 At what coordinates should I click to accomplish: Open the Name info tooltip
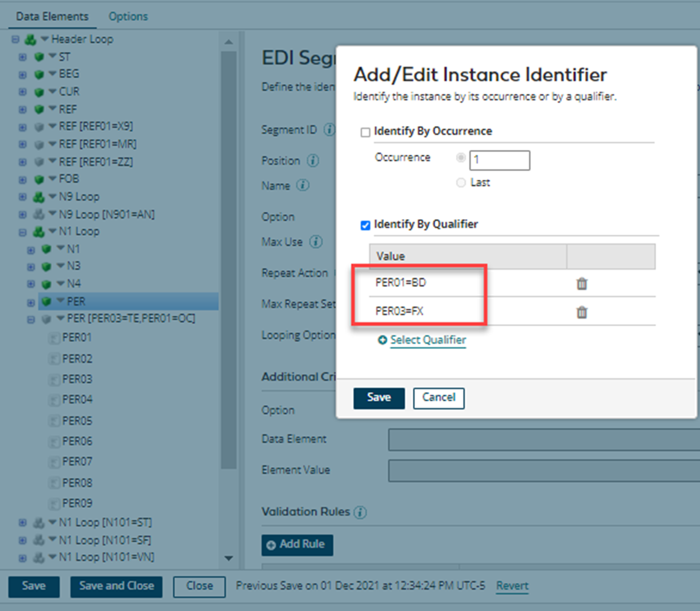[x=303, y=186]
